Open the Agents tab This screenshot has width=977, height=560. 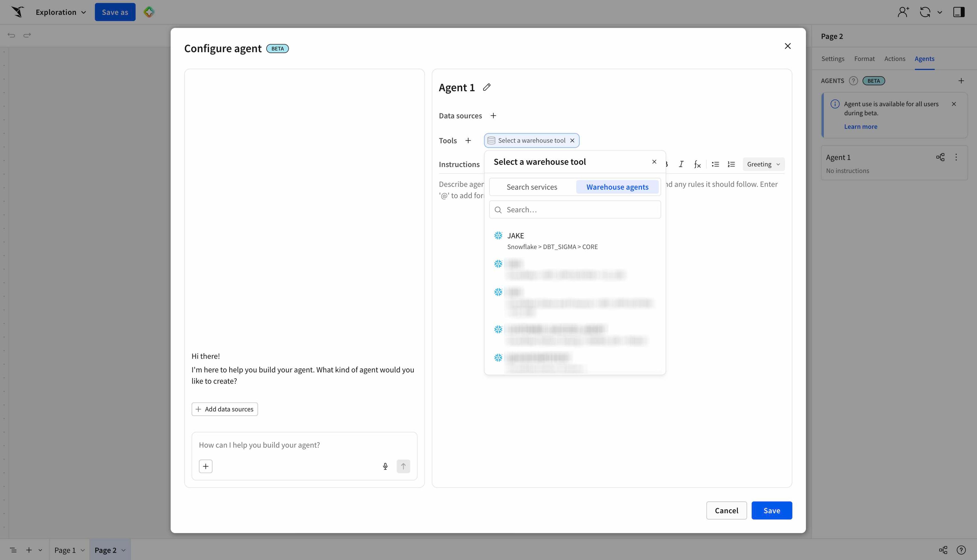click(x=924, y=59)
